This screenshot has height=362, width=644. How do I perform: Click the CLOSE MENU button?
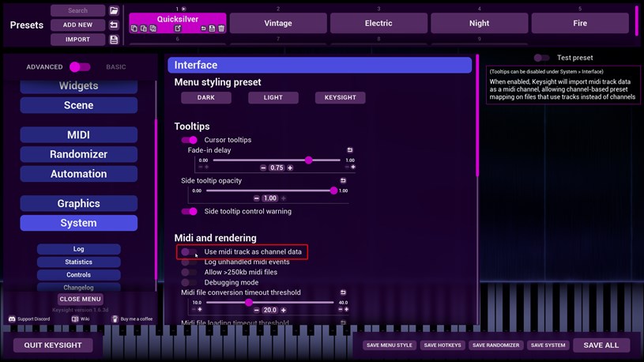80,299
